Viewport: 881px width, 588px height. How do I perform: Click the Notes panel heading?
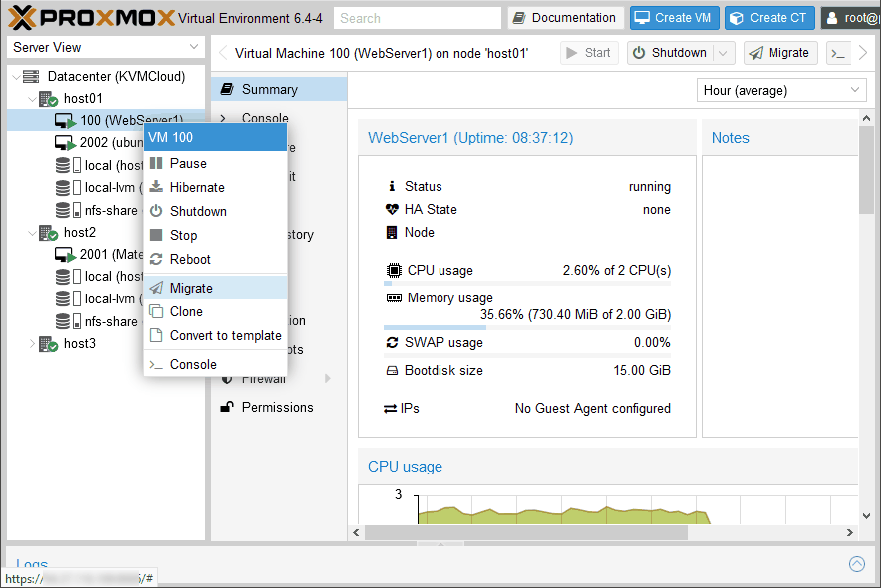click(x=730, y=138)
